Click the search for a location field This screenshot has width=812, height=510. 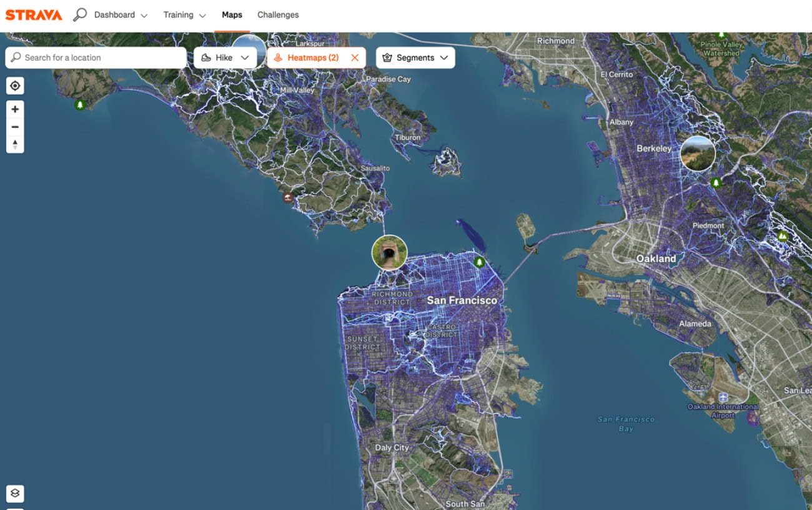[94, 57]
